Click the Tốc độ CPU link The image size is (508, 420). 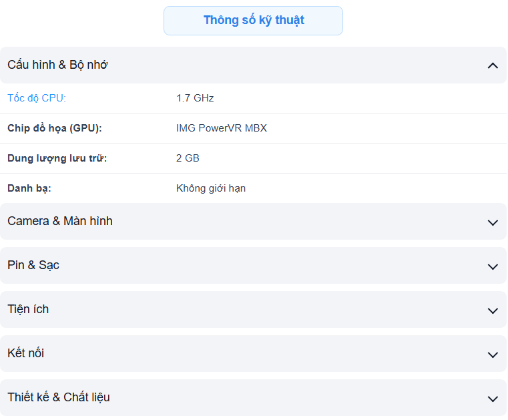click(x=37, y=98)
